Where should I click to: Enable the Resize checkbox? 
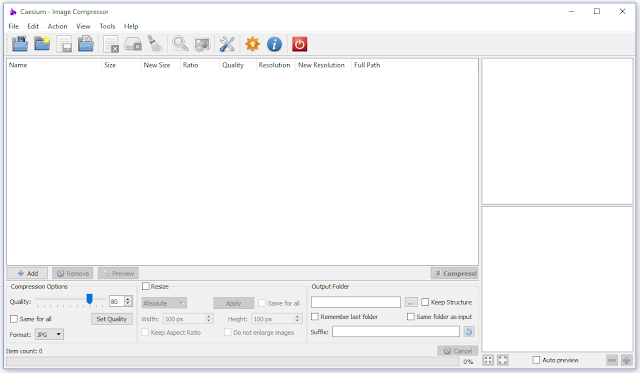[146, 286]
